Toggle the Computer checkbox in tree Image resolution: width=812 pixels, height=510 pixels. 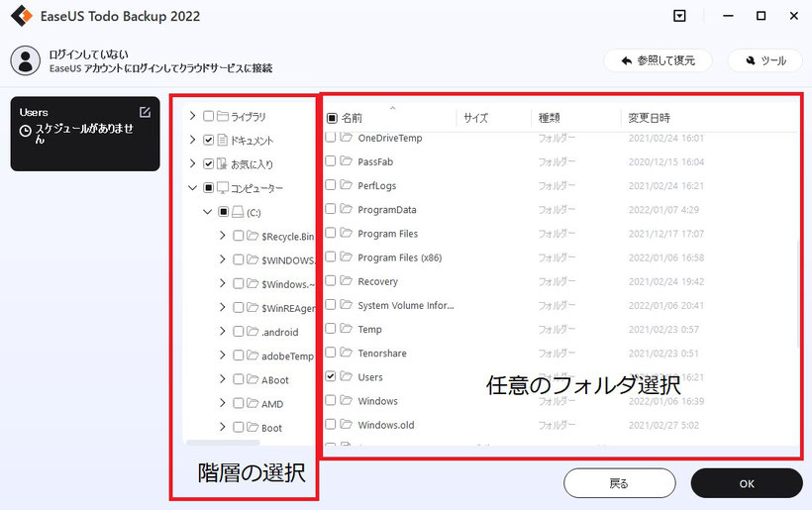pyautogui.click(x=208, y=187)
